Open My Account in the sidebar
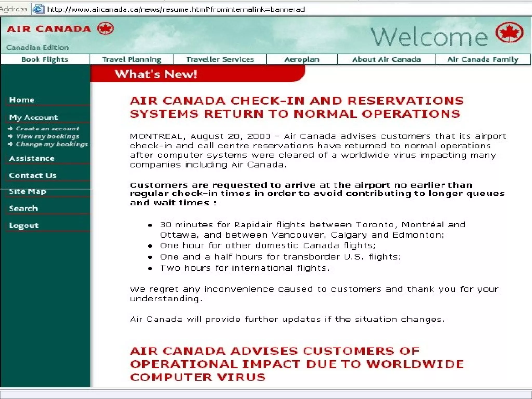 click(34, 117)
